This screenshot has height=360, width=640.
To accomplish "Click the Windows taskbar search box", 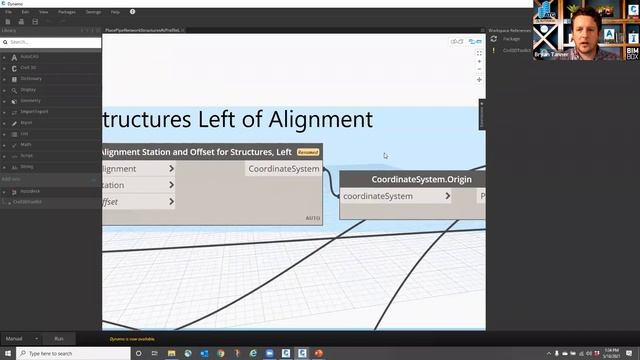I will [73, 353].
